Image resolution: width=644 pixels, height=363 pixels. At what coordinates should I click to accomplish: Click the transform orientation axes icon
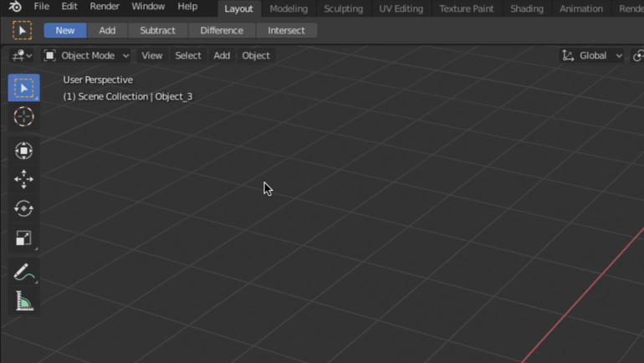coord(568,55)
